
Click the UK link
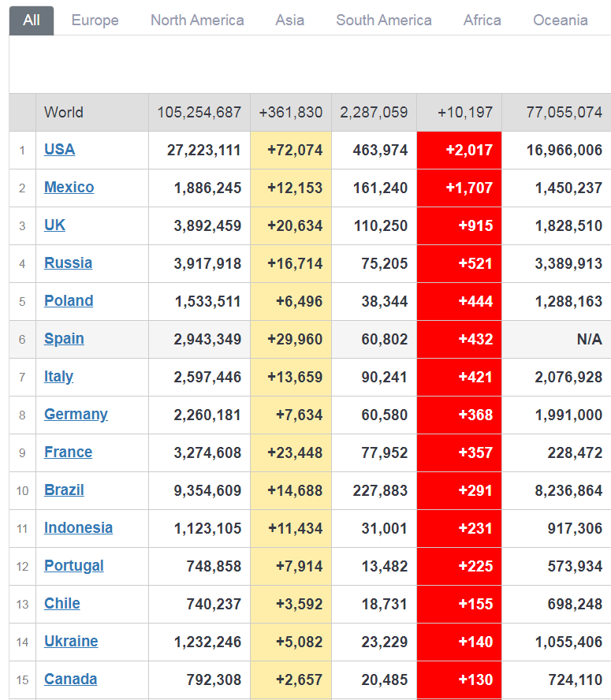click(55, 225)
